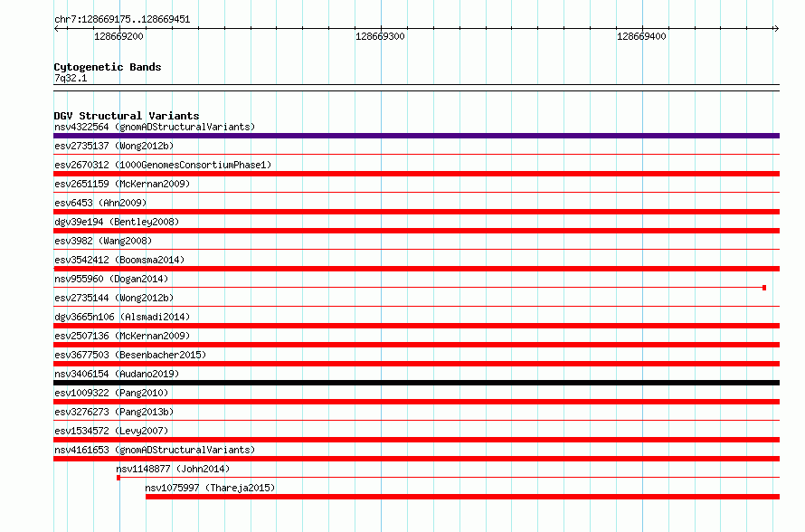Open esv2735144 (Wong2012b) entry
Viewport: 805px width, 532px height.
coord(114,298)
